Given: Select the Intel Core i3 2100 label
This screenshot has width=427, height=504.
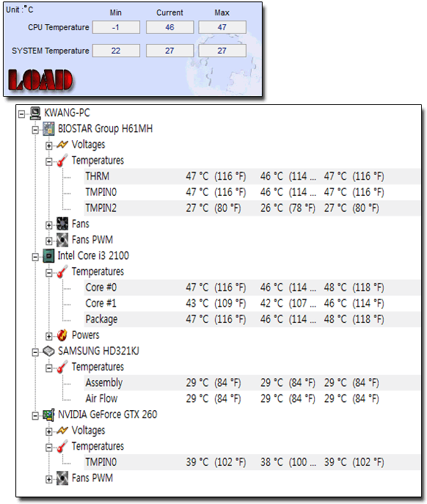Looking at the screenshot, I should (93, 256).
